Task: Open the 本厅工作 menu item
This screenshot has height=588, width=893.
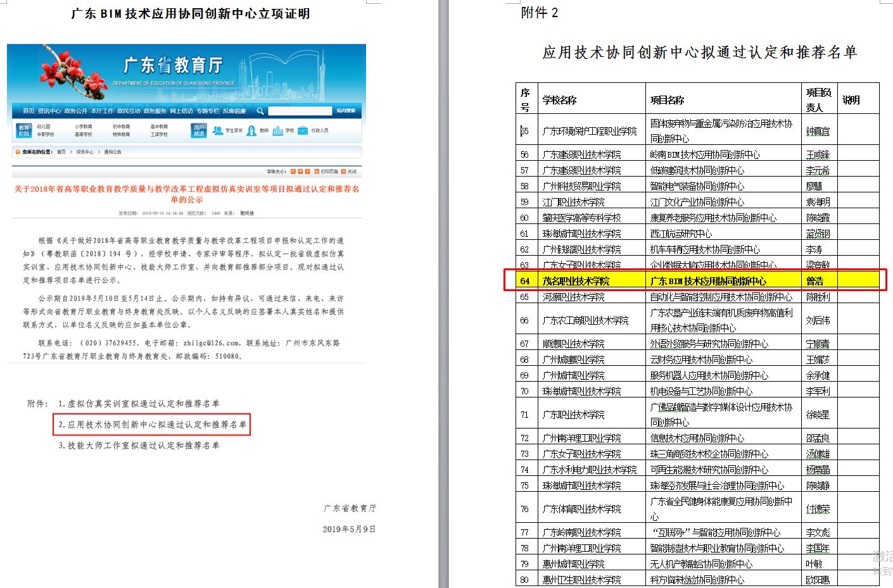Action: (102, 111)
